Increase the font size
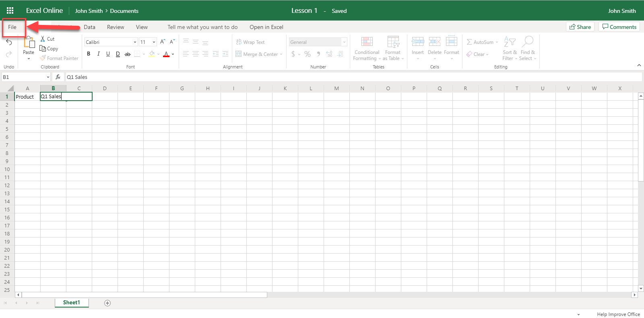The height and width of the screenshot is (318, 644). (x=163, y=42)
